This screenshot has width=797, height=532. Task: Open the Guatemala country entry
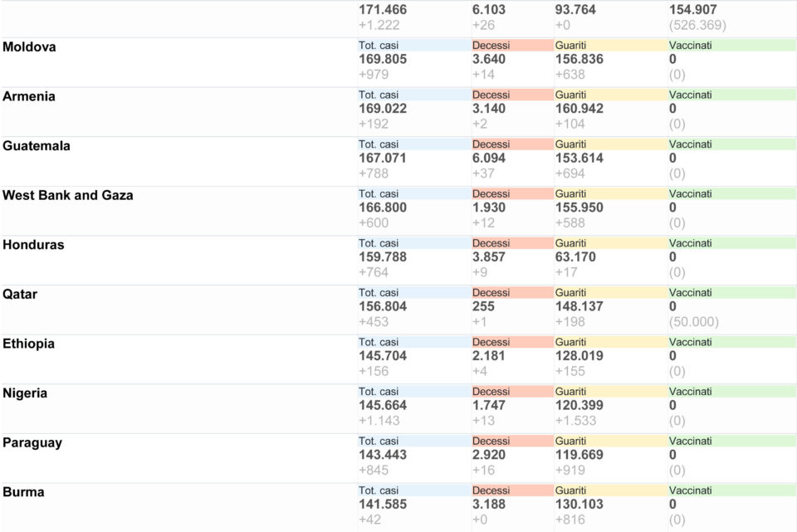[x=36, y=146]
